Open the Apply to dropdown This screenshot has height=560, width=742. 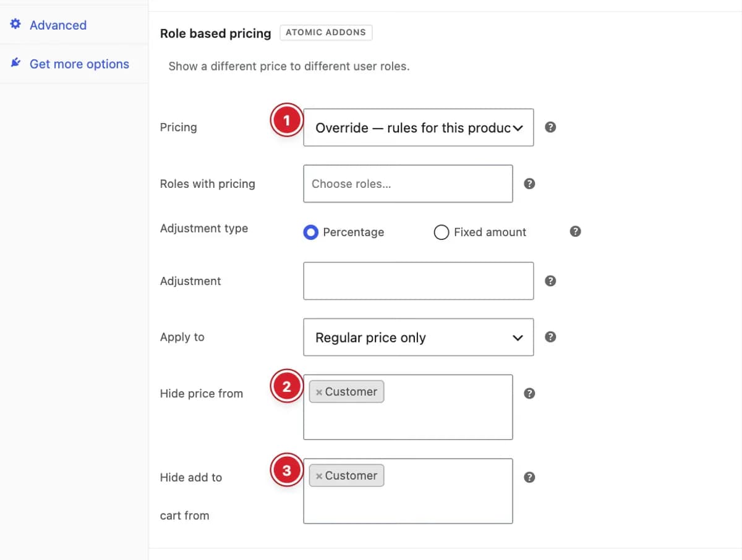[419, 337]
